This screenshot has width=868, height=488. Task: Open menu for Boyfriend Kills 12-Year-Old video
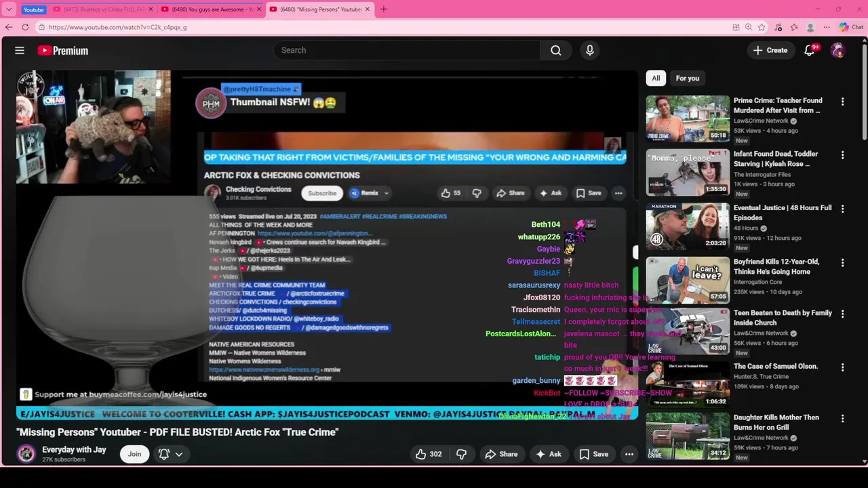click(843, 263)
